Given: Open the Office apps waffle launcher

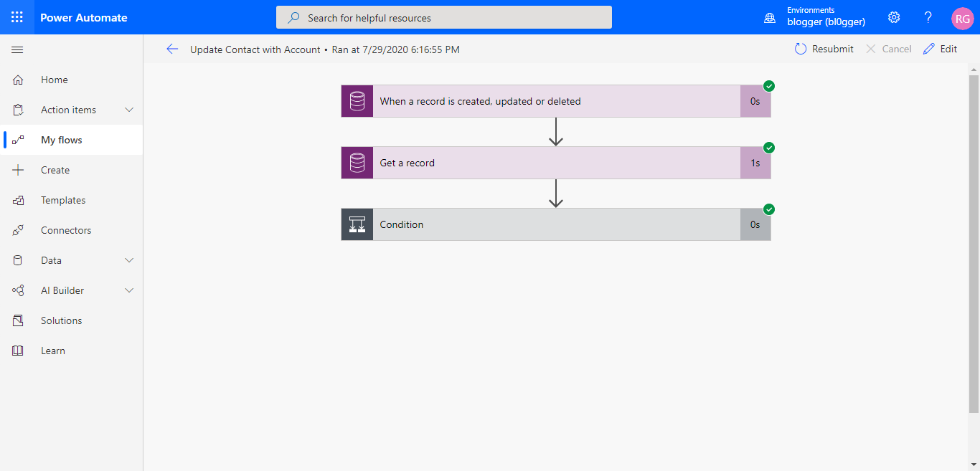Looking at the screenshot, I should 16,16.
